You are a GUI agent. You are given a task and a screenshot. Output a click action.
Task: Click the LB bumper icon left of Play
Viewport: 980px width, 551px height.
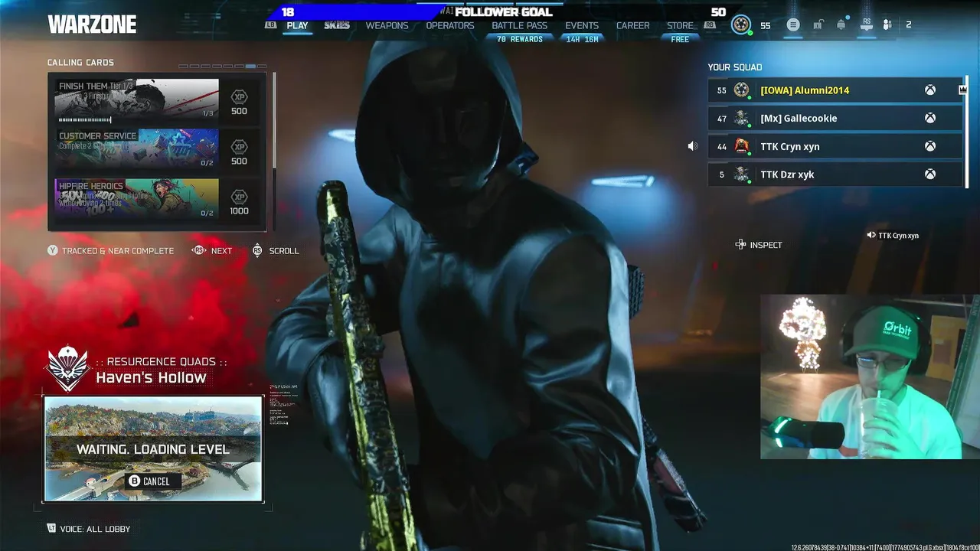[x=271, y=25]
